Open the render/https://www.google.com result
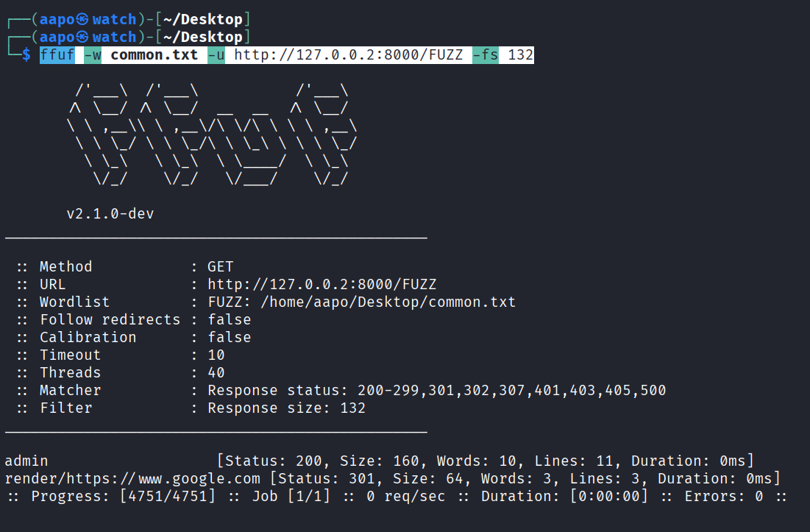Image resolution: width=810 pixels, height=532 pixels. click(x=132, y=479)
